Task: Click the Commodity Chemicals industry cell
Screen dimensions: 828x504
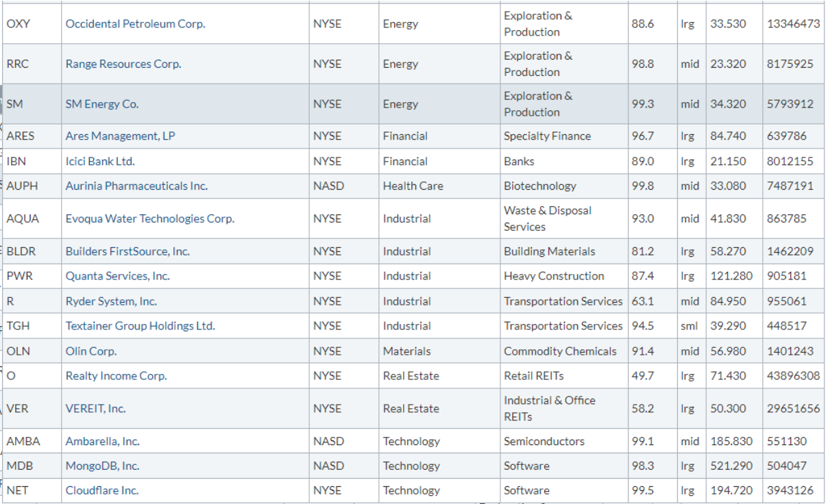Action: coord(564,351)
